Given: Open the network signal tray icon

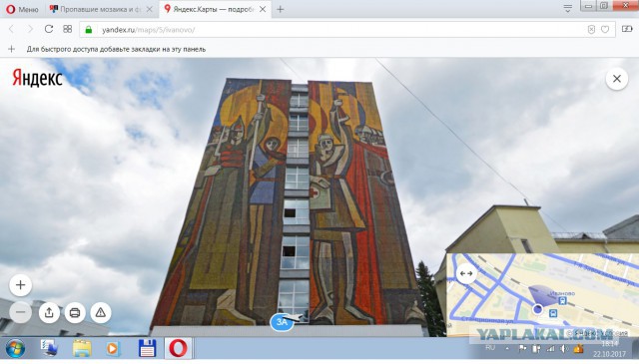Looking at the screenshot, I should 550,348.
